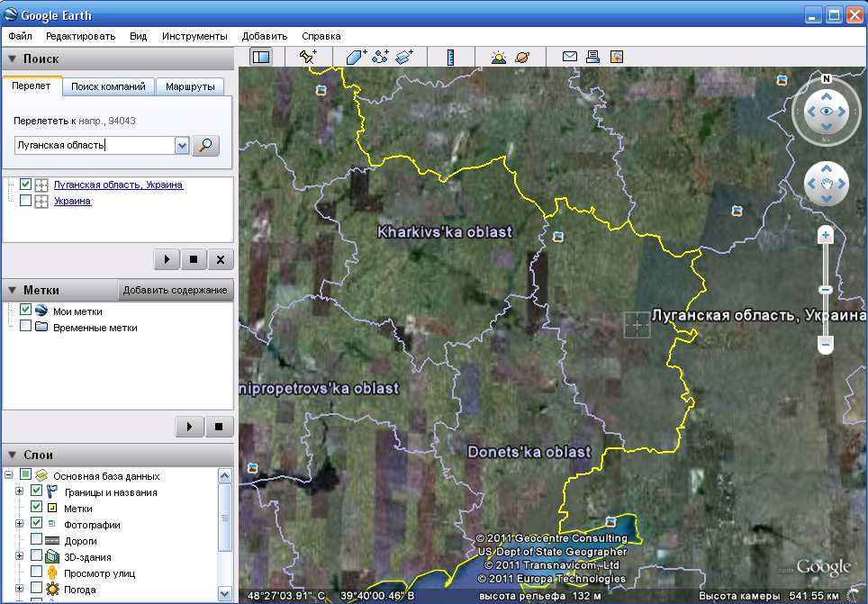Viewport: 868px width, 604px height.
Task: Open the Украина search result link
Action: (72, 201)
